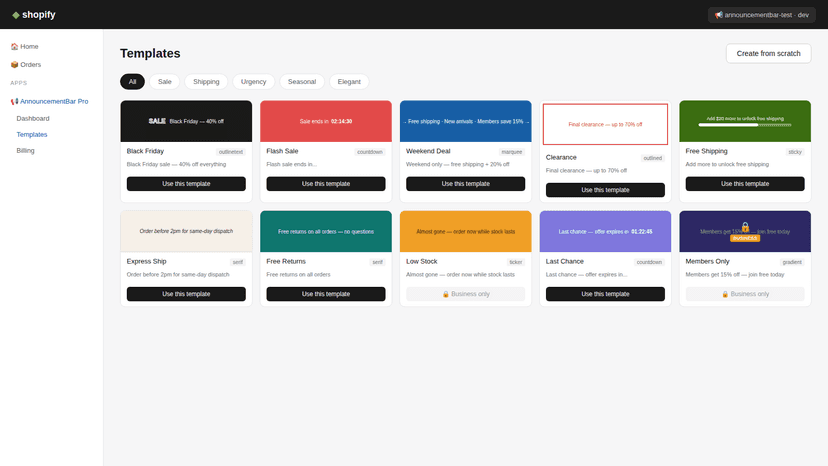828x466 pixels.
Task: Click the Members Only card title
Action: tap(707, 262)
